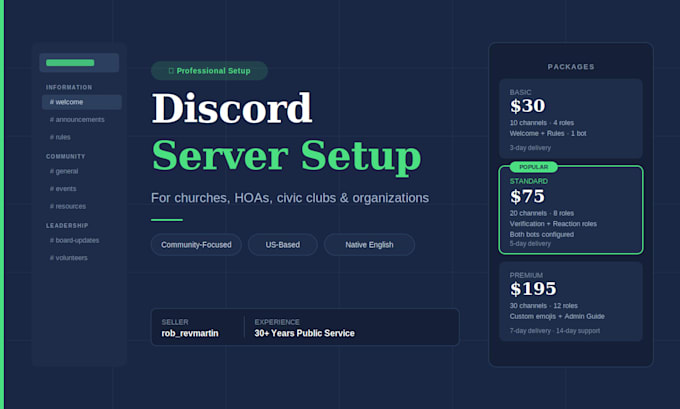Click the Discord title word
Viewport: 680px width, 409px height.
coord(232,108)
